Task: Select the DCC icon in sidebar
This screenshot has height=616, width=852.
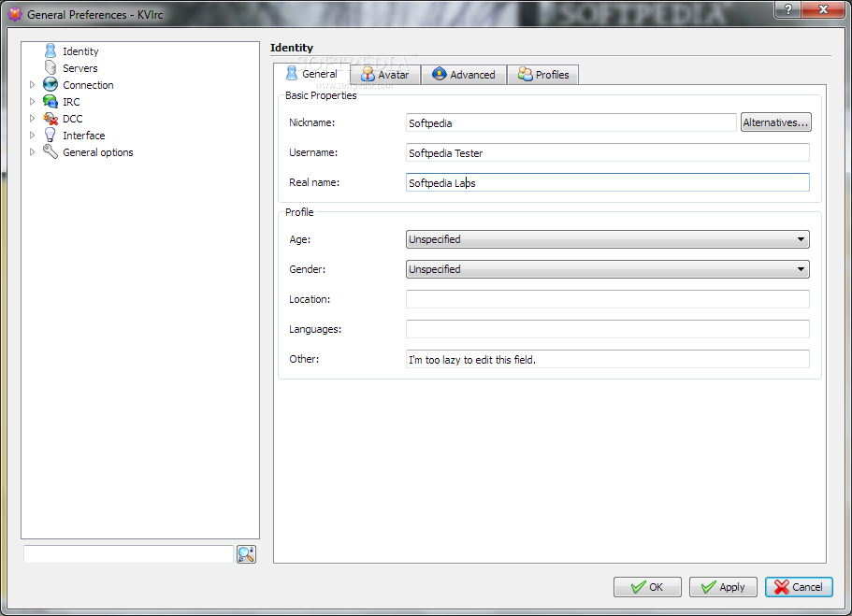Action: 51,119
